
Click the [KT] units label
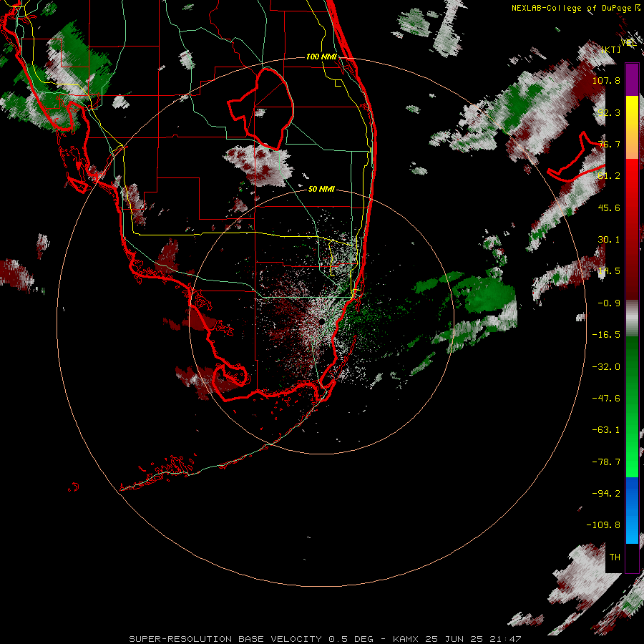click(611, 49)
